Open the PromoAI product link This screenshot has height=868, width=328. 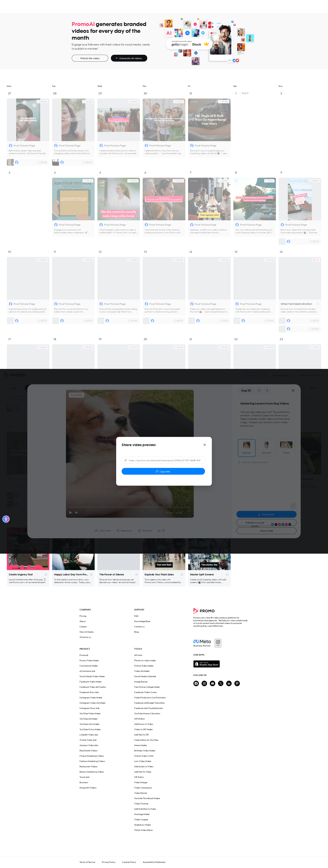[x=84, y=655]
